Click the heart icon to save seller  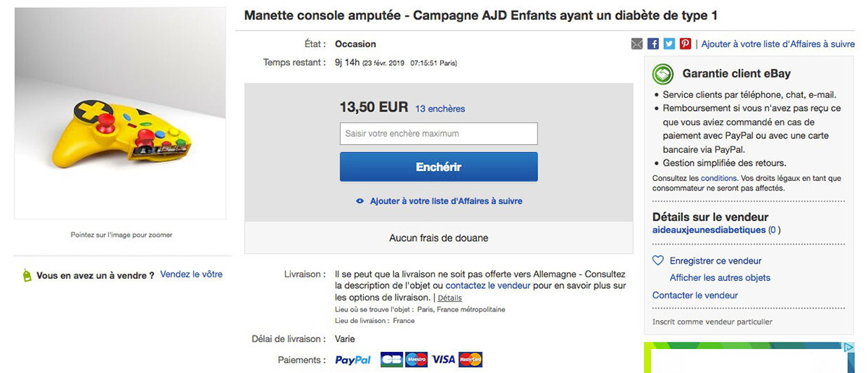tap(658, 261)
